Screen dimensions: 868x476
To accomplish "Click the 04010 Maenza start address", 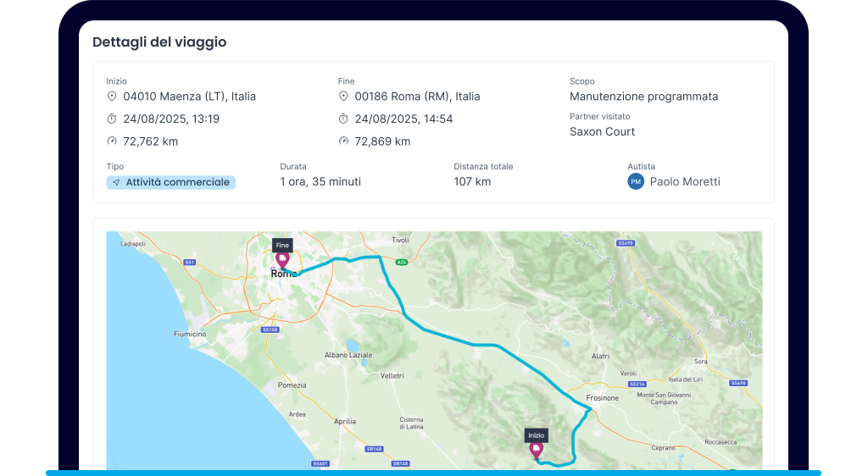I will [x=189, y=97].
